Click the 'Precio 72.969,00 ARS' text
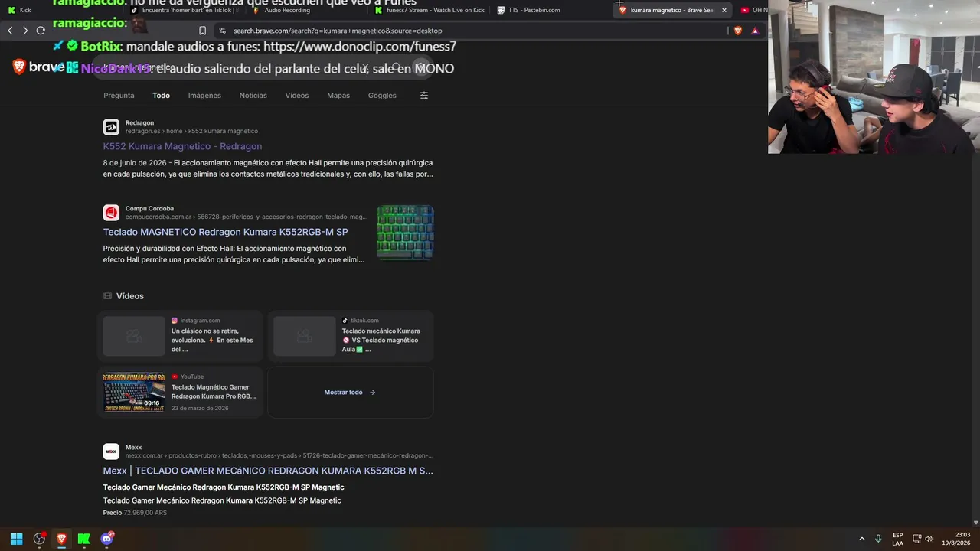This screenshot has width=980, height=551. (135, 513)
